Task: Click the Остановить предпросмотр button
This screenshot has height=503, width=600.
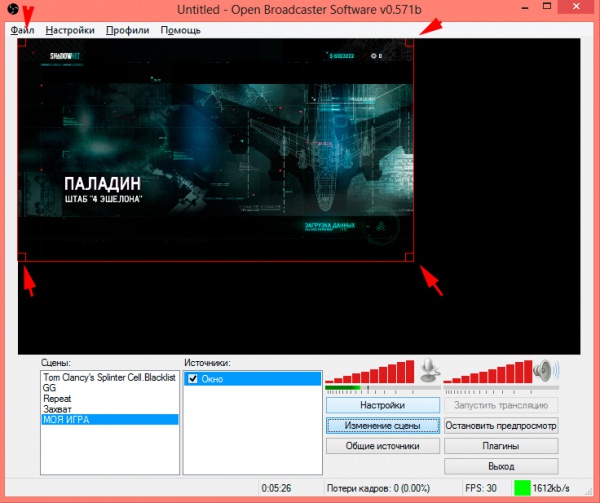Action: pos(500,426)
